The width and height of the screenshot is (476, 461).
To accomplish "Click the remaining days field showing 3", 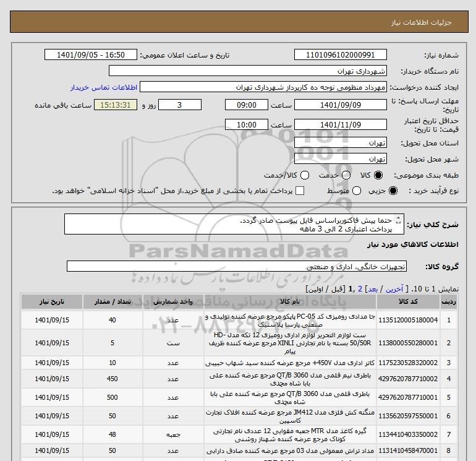I will coord(180,105).
